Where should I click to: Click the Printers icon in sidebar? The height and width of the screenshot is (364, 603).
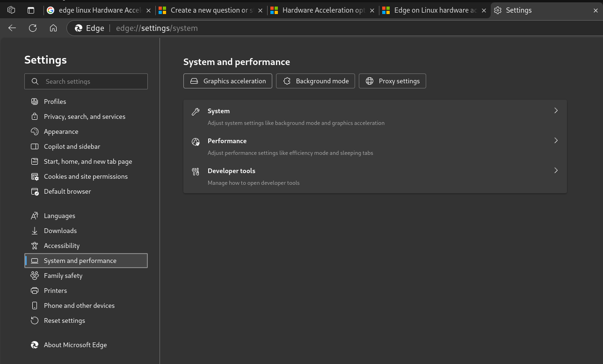pos(35,291)
